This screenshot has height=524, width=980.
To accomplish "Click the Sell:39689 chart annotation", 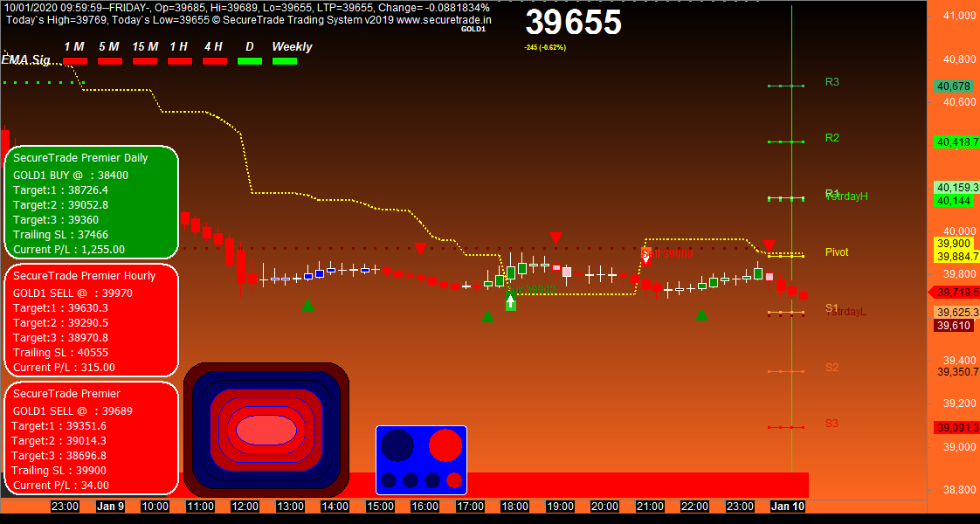I will (667, 254).
